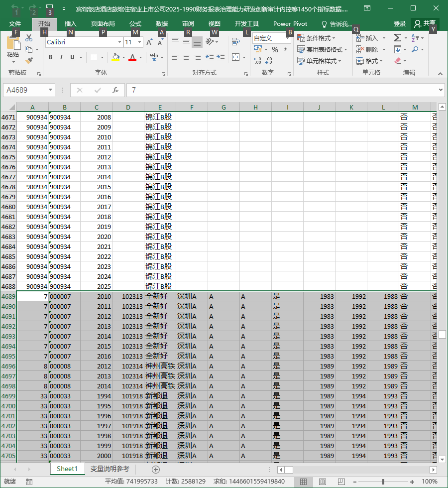448x488 pixels.
Task: Click the Increase Decimal icon
Action: tap(258, 60)
